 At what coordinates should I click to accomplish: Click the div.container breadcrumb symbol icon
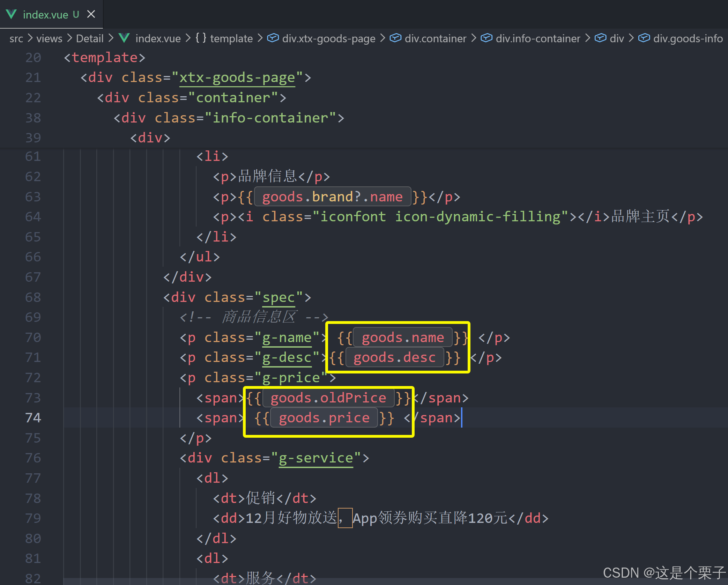click(x=395, y=38)
